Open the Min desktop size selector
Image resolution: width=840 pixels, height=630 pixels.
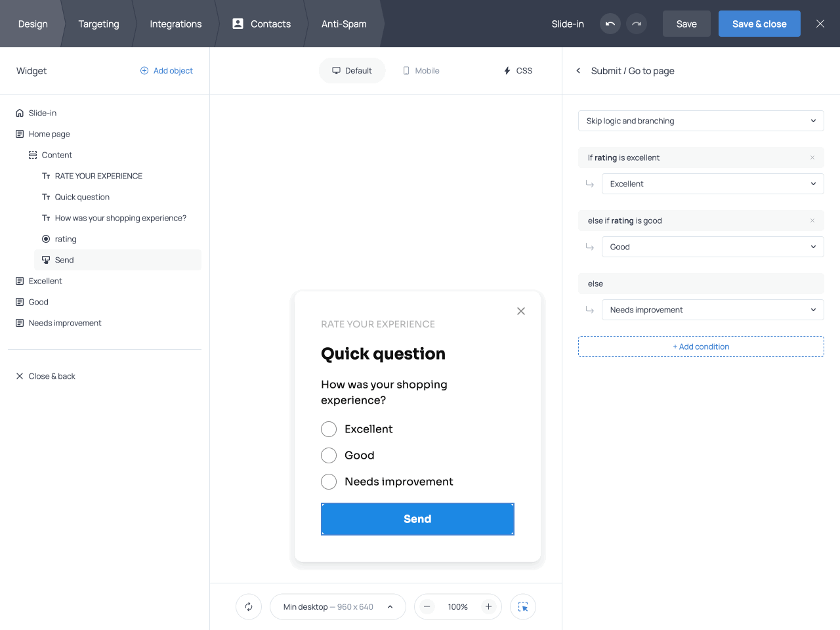point(338,607)
